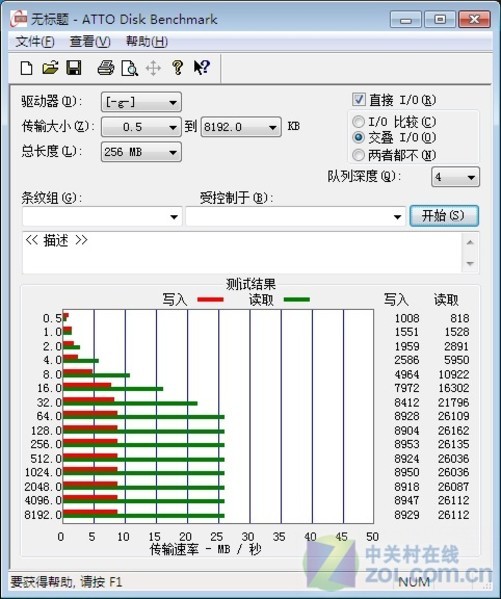Click read value 26087 for 2048.0 row

pos(453,487)
